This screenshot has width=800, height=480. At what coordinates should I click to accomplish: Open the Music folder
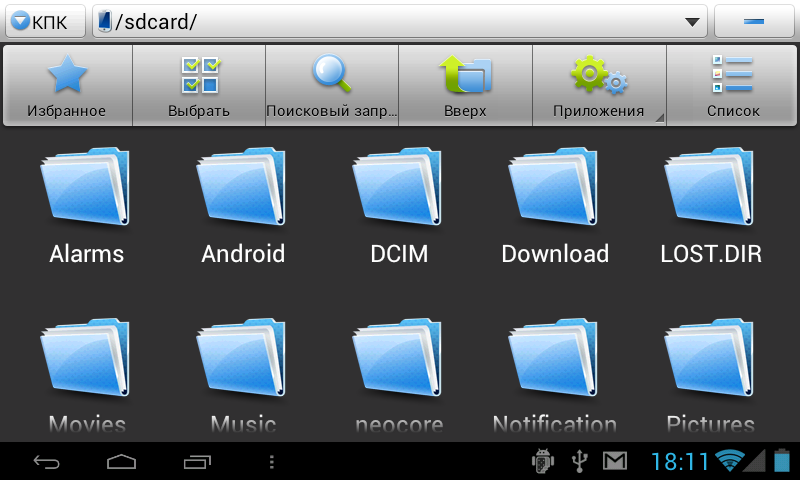[243, 376]
